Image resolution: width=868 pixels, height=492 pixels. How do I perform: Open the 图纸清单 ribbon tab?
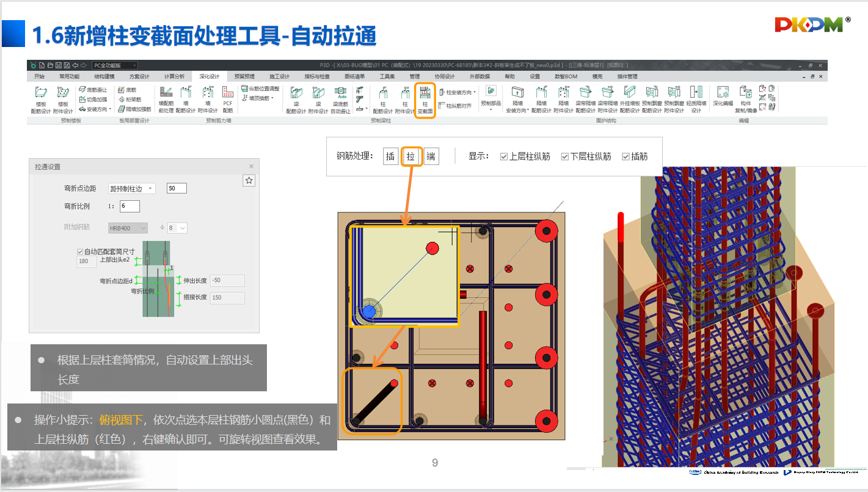coord(354,76)
